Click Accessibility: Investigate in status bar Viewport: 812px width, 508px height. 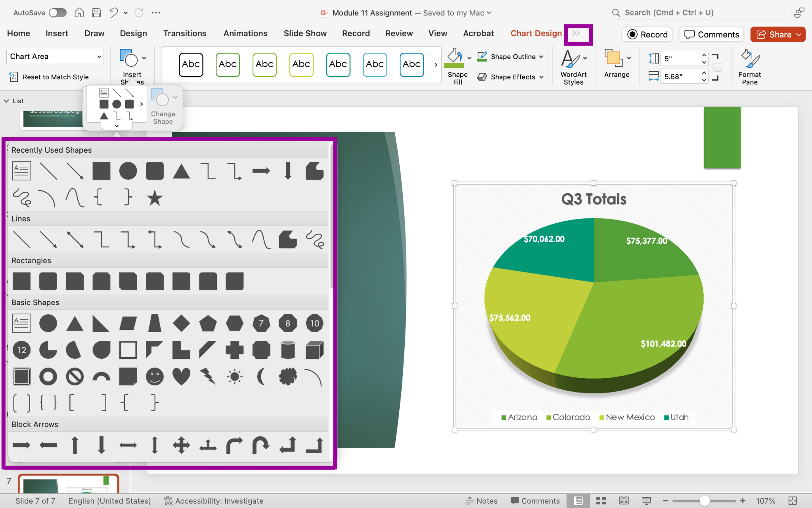click(x=214, y=501)
